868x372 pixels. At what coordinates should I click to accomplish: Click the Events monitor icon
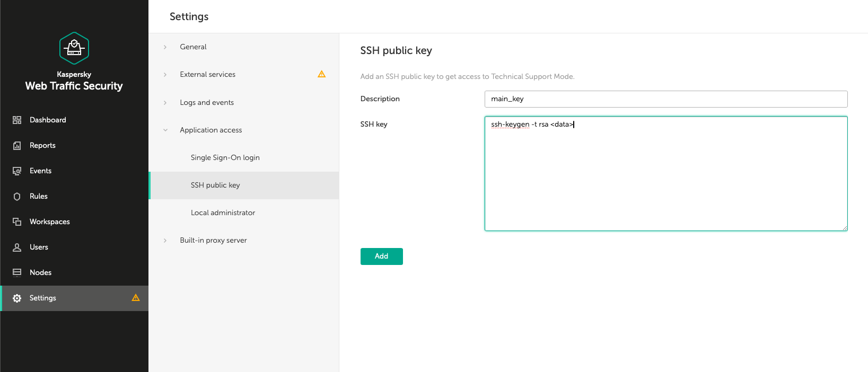[17, 171]
